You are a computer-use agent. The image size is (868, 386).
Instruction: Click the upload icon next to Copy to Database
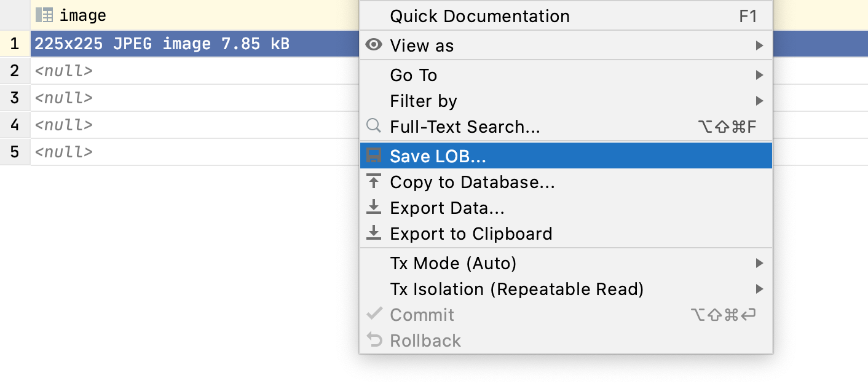pos(374,181)
